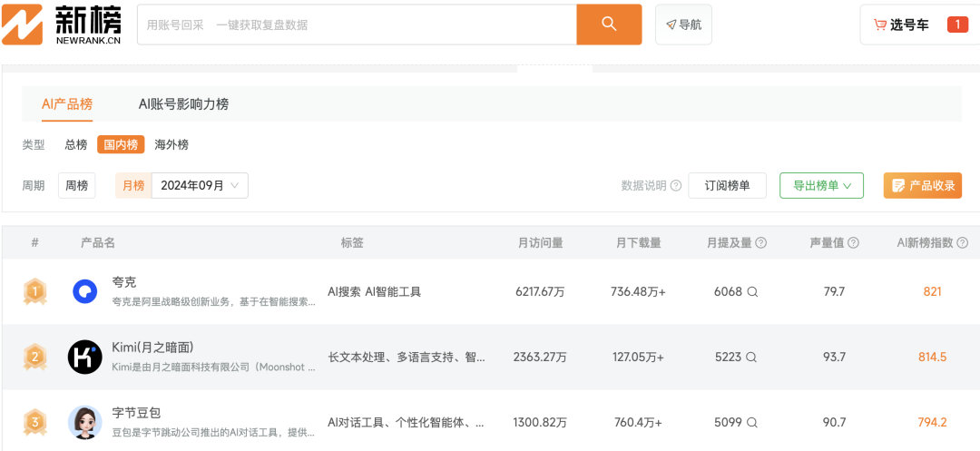Click the orange 产品收录 button
This screenshot has width=980, height=451.
point(923,185)
